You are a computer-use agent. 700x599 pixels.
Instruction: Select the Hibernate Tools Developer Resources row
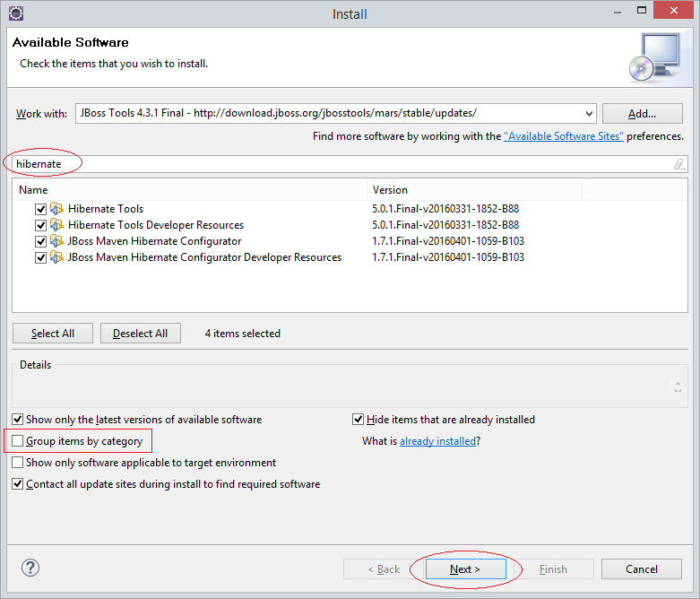tap(156, 225)
